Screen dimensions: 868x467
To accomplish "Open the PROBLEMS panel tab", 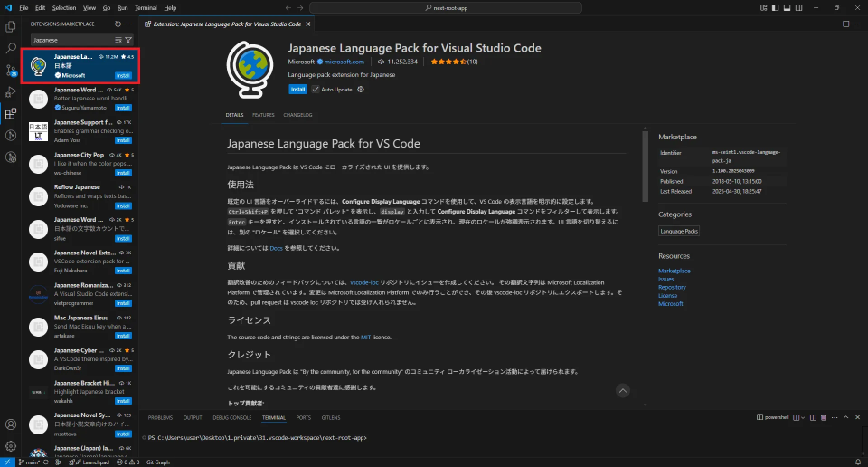I will coord(160,417).
